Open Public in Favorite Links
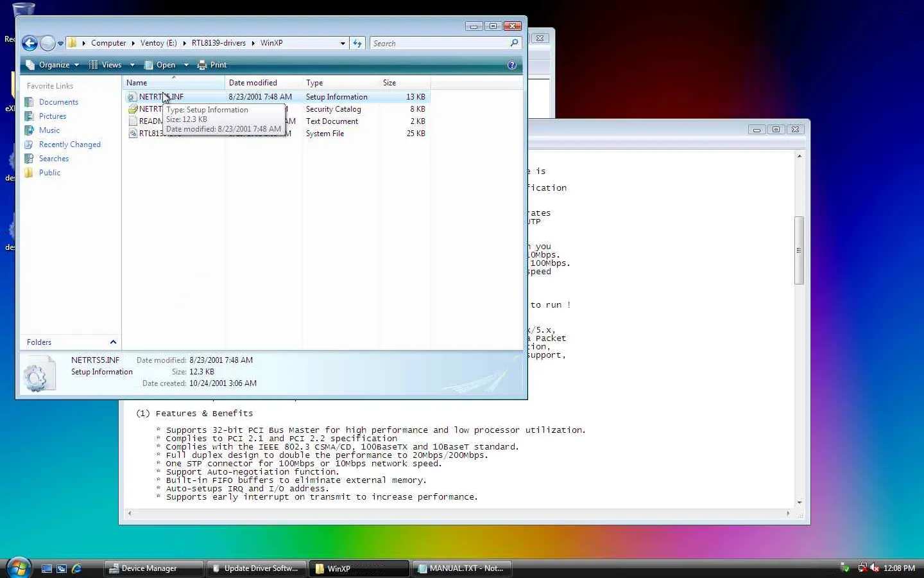The width and height of the screenshot is (924, 578). tap(49, 173)
